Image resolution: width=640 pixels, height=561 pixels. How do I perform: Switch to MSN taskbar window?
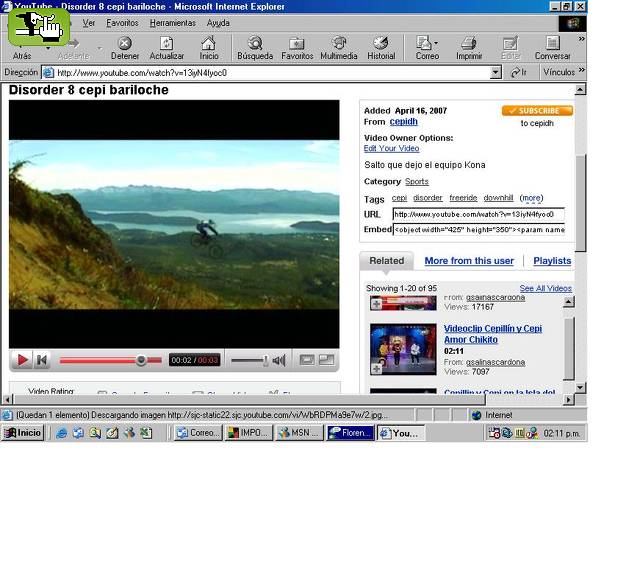[x=299, y=433]
